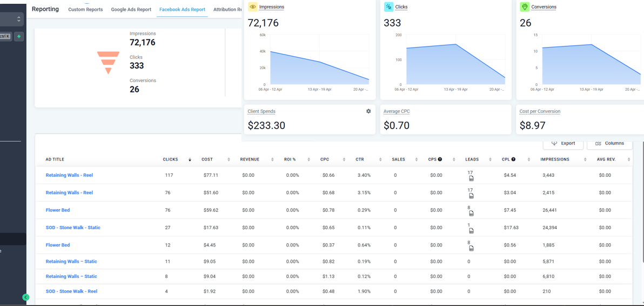644x306 pixels.
Task: Click the CPL help question-mark icon
Action: point(513,159)
